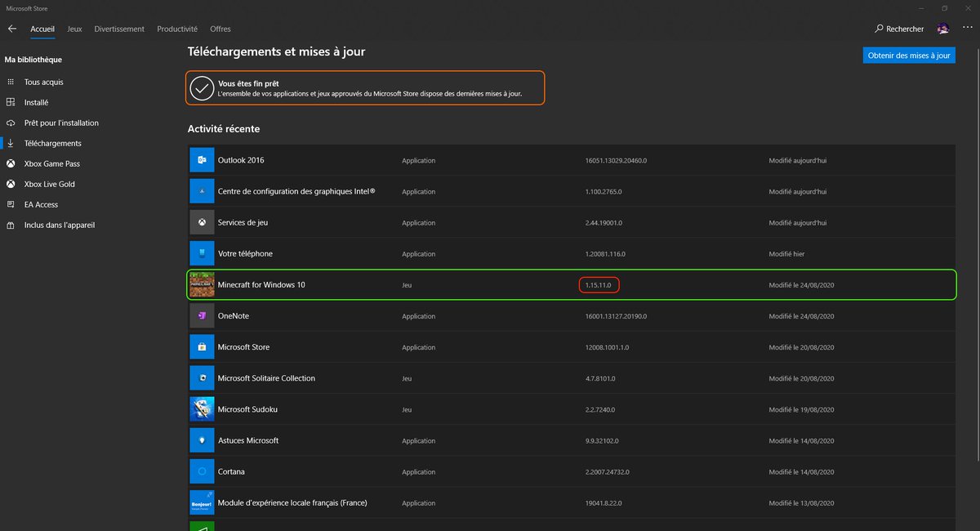Select Téléchargements in sidebar
Viewport: 980px width, 531px height.
(x=52, y=143)
